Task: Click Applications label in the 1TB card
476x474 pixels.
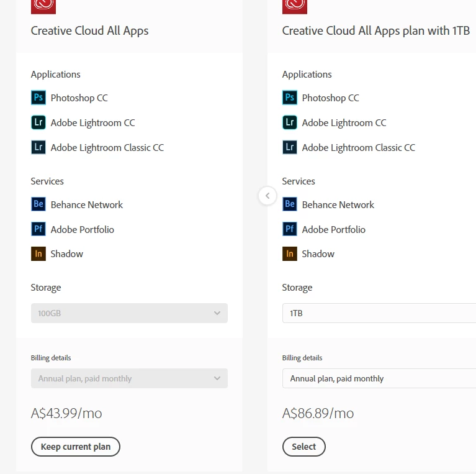Action: click(x=307, y=75)
